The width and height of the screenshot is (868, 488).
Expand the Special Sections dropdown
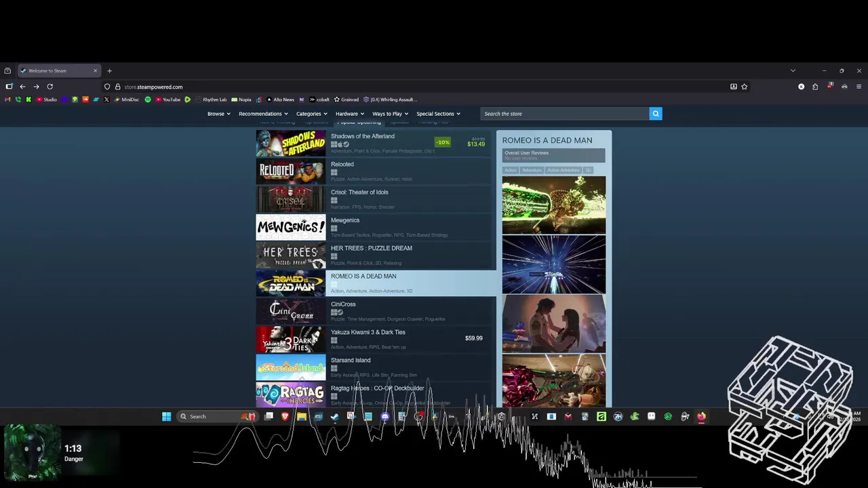439,114
